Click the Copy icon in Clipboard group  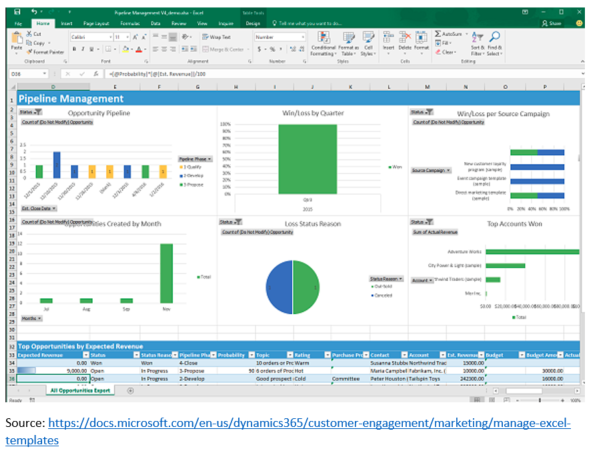[x=29, y=43]
